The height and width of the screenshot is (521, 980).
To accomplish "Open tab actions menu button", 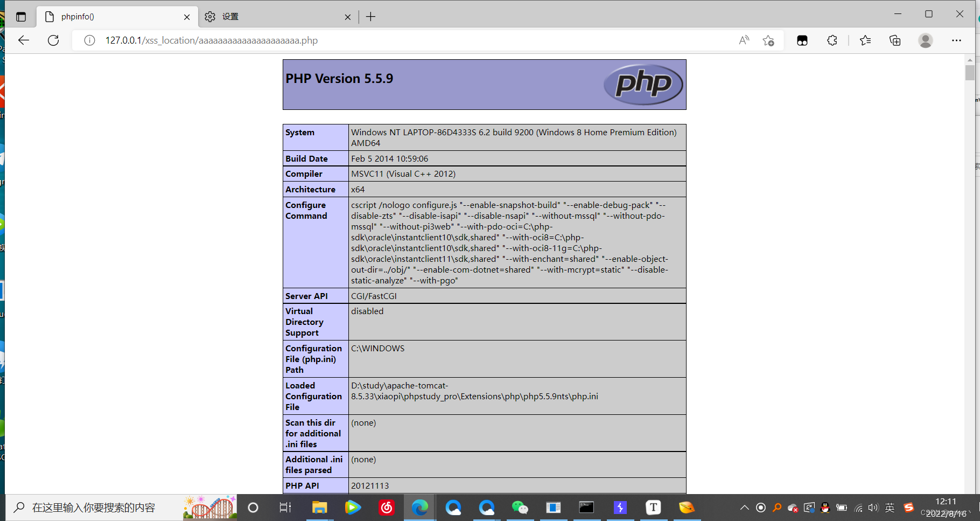I will (21, 17).
